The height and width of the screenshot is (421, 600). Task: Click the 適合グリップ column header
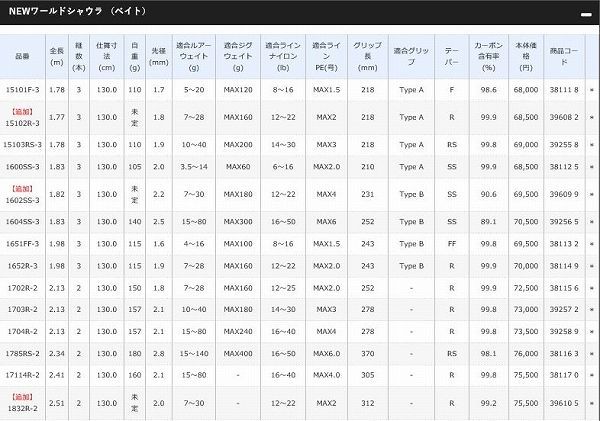[x=408, y=50]
